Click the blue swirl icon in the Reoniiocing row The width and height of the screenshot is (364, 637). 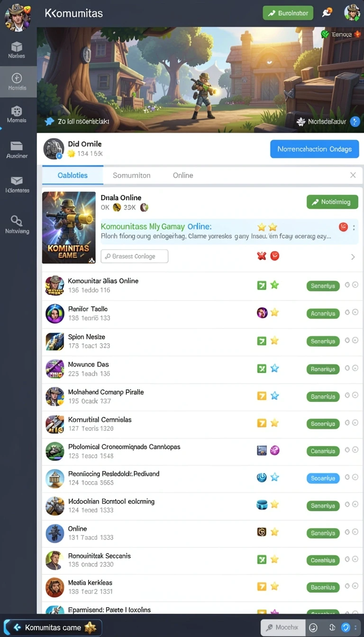[262, 477]
